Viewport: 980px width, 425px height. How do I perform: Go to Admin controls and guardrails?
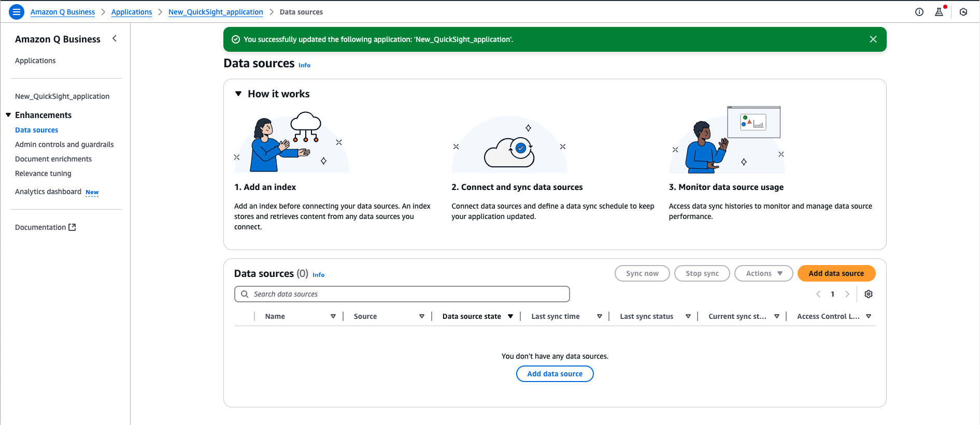(x=64, y=144)
